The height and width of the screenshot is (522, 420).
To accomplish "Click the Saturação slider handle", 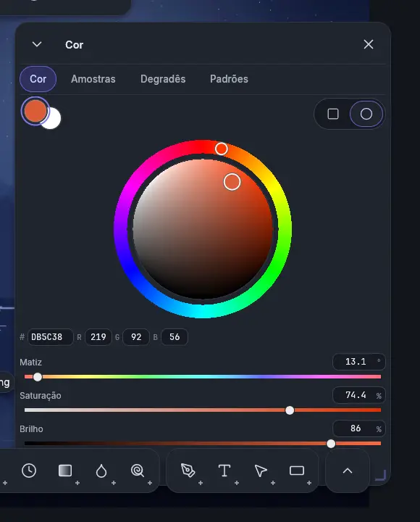I will click(290, 410).
